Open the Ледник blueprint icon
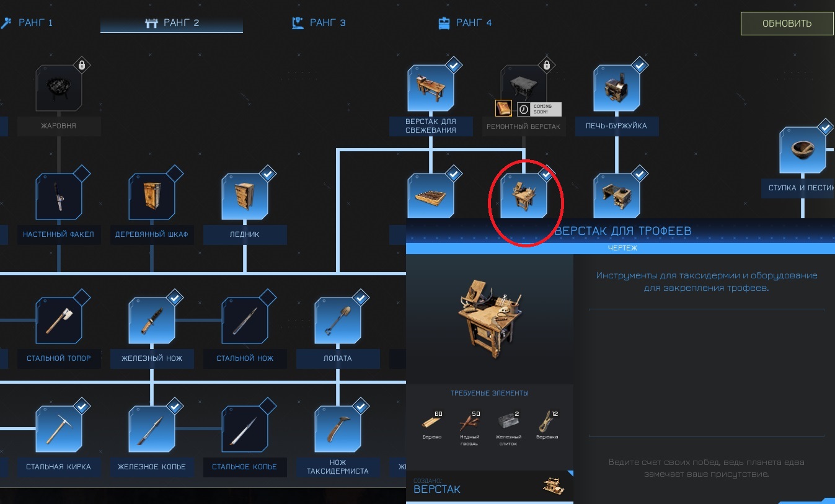This screenshot has height=504, width=835. [245, 197]
